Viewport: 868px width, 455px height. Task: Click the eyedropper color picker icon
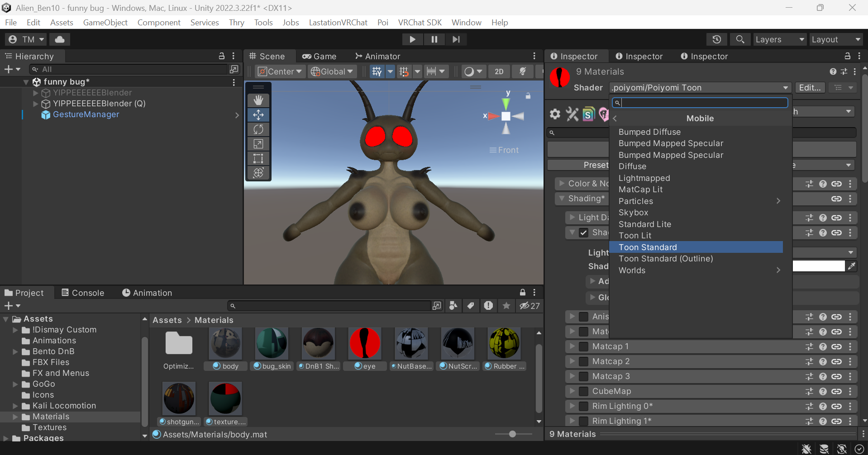coord(852,266)
